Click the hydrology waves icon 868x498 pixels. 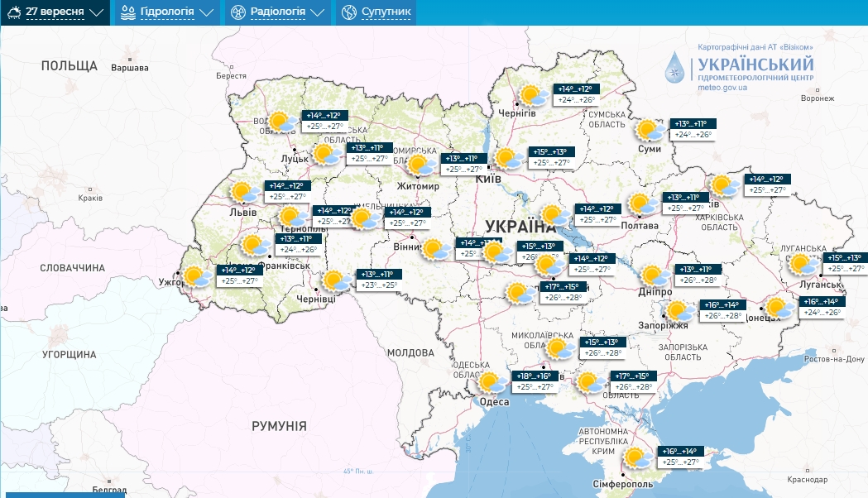(128, 12)
